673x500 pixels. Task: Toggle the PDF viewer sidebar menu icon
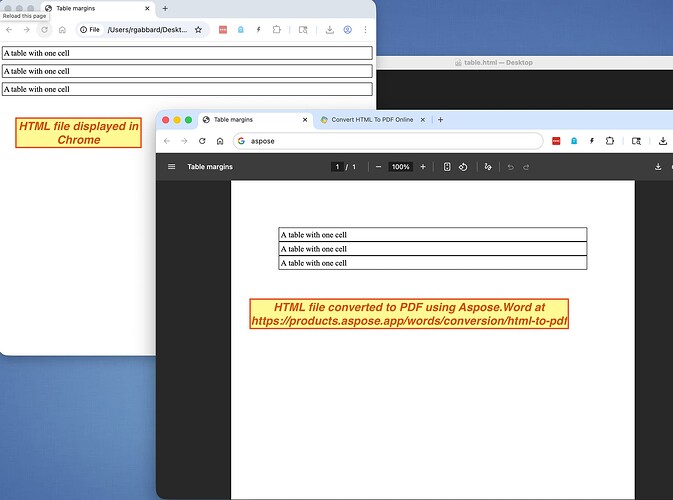(171, 167)
